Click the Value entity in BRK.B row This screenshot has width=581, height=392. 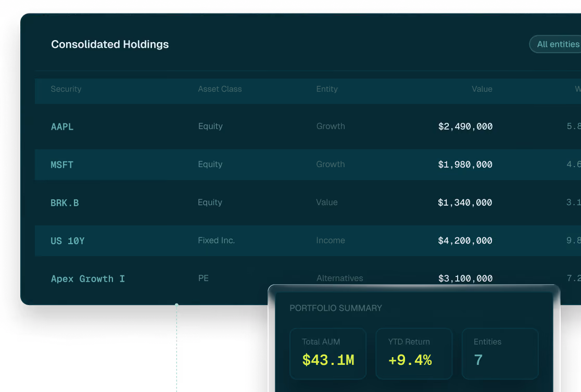tap(327, 203)
